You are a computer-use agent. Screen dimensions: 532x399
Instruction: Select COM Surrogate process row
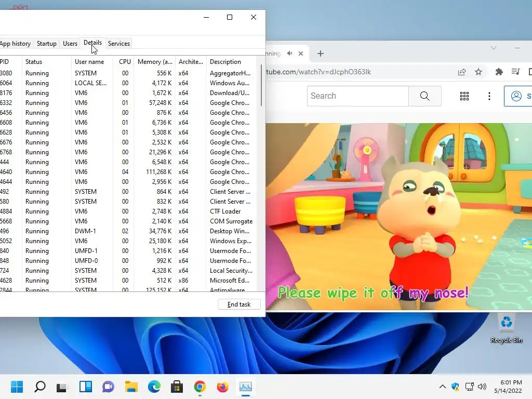(x=128, y=221)
